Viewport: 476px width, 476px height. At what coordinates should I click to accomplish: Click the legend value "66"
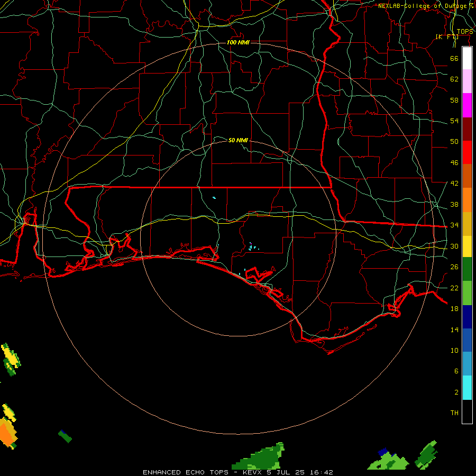pyautogui.click(x=454, y=58)
